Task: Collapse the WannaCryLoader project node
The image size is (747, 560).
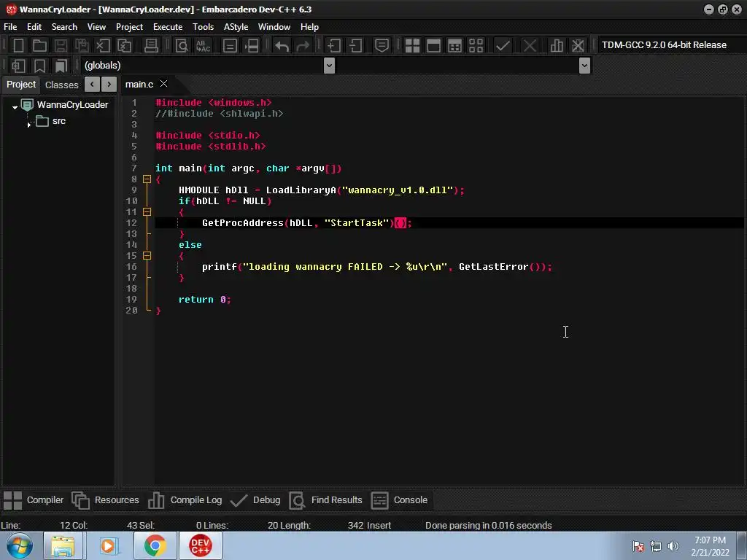Action: pos(15,106)
